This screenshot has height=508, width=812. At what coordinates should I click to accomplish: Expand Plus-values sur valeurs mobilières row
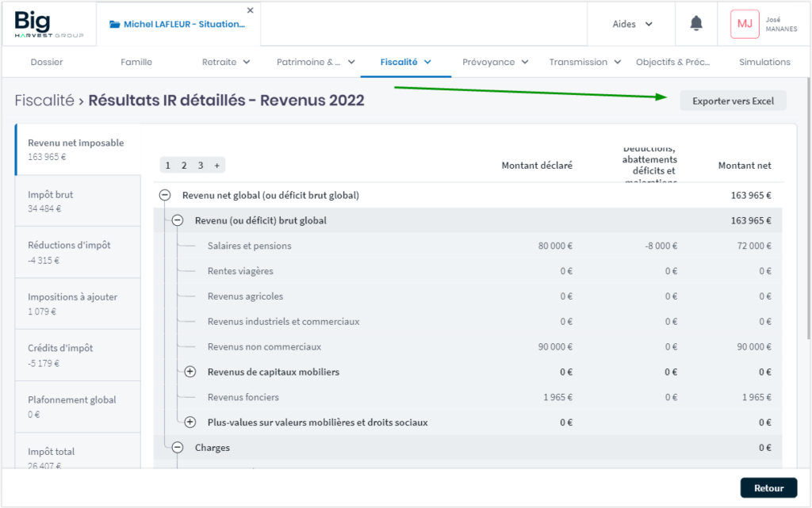(190, 422)
